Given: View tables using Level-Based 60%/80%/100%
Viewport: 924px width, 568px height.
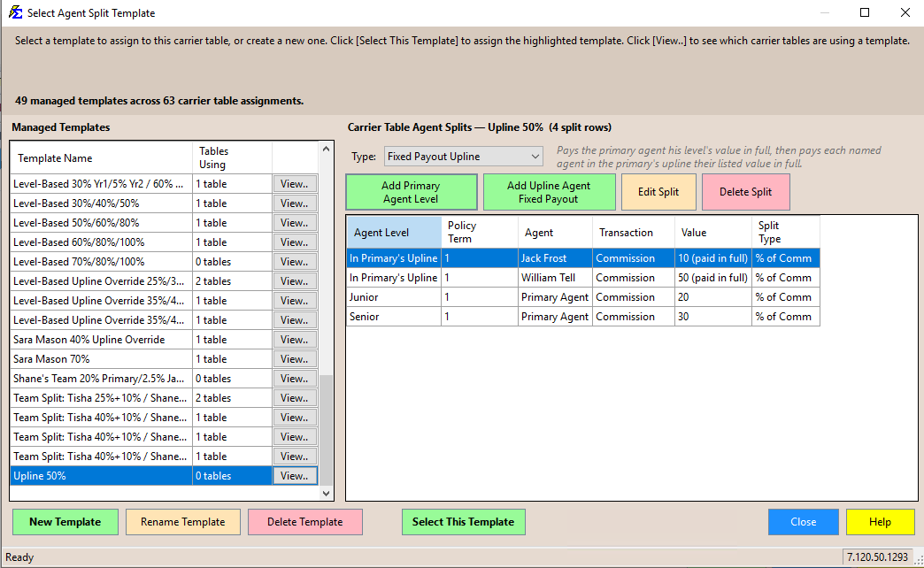Looking at the screenshot, I should (x=295, y=242).
